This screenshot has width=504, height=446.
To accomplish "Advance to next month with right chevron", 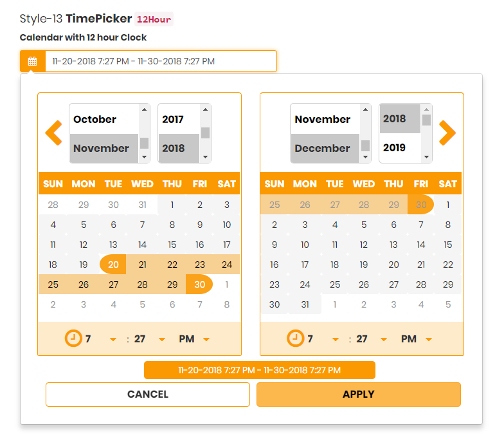I will 447,133.
